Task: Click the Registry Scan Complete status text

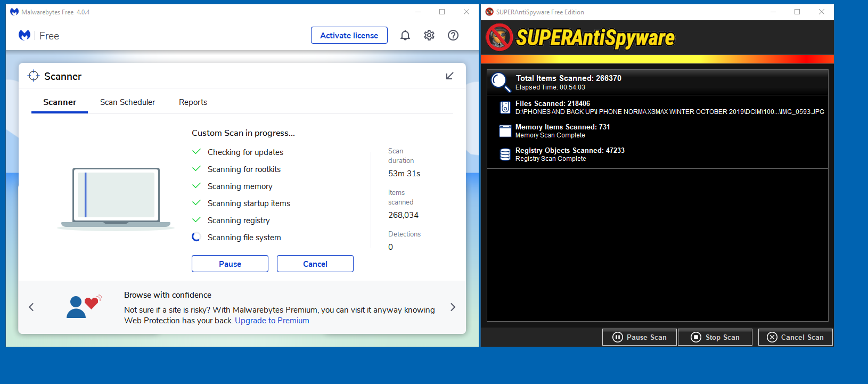Action: [551, 159]
